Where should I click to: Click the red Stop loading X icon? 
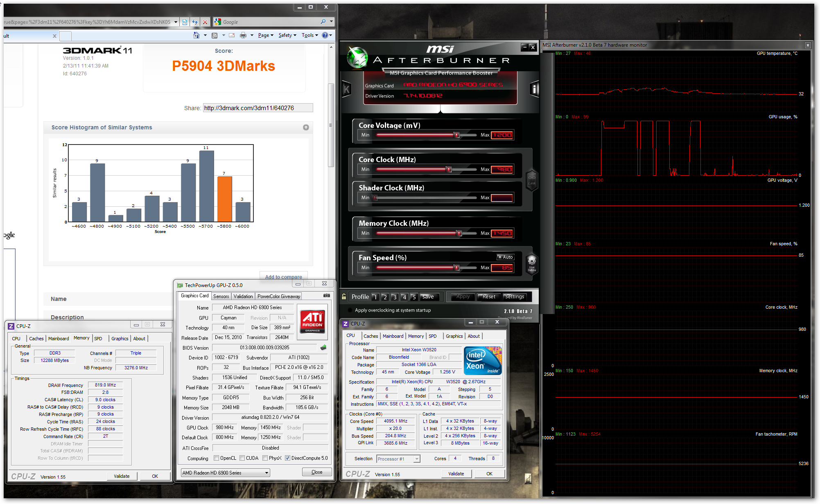[x=205, y=22]
